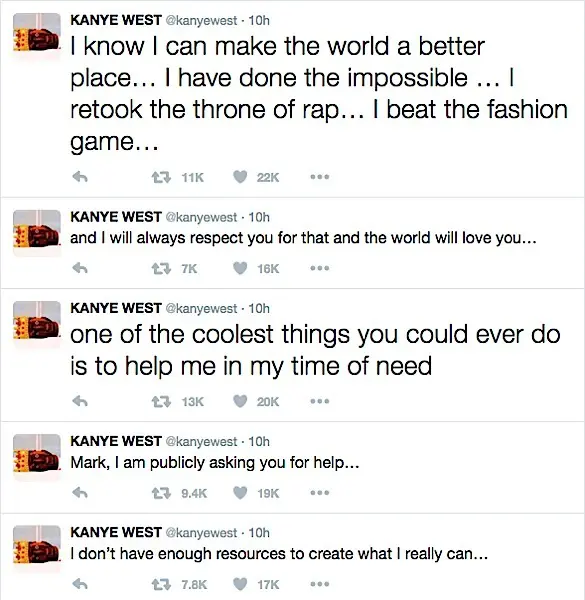Reply to the "always respect you" tweet

[80, 268]
